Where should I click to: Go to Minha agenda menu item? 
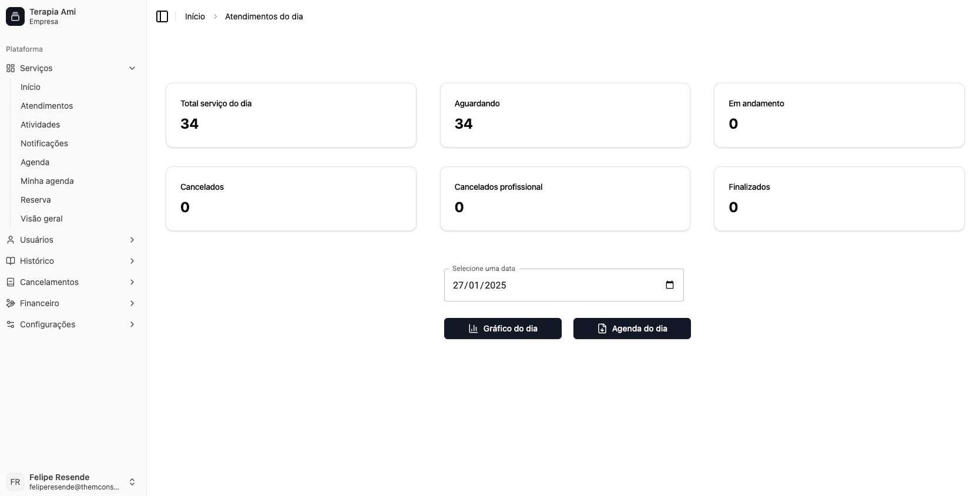click(x=47, y=181)
